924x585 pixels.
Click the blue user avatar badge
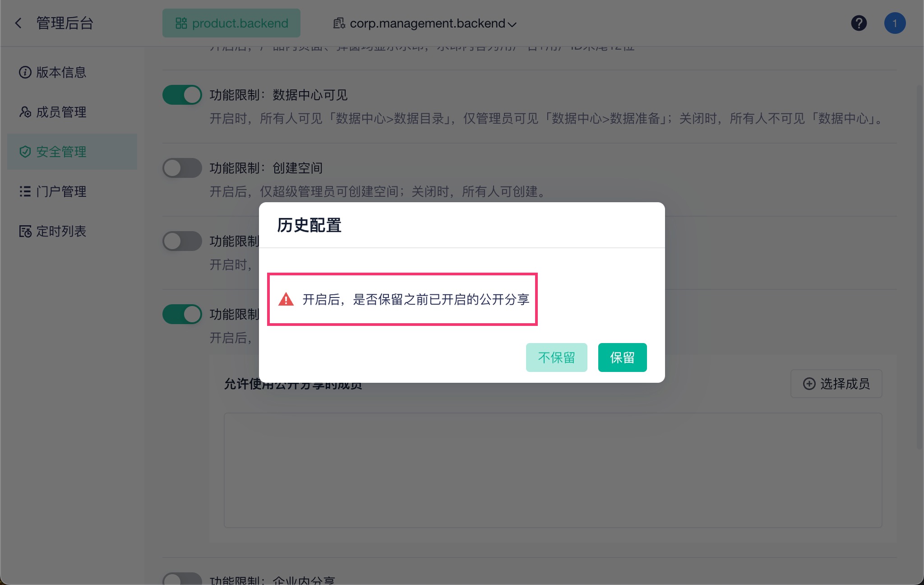[x=895, y=23]
